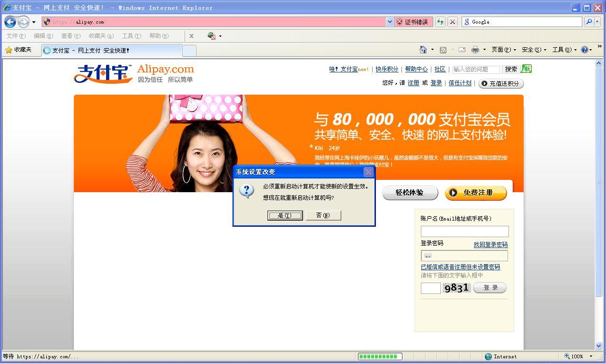Click 否(N) in the restart dialog
This screenshot has height=364, width=606.
pyautogui.click(x=323, y=215)
